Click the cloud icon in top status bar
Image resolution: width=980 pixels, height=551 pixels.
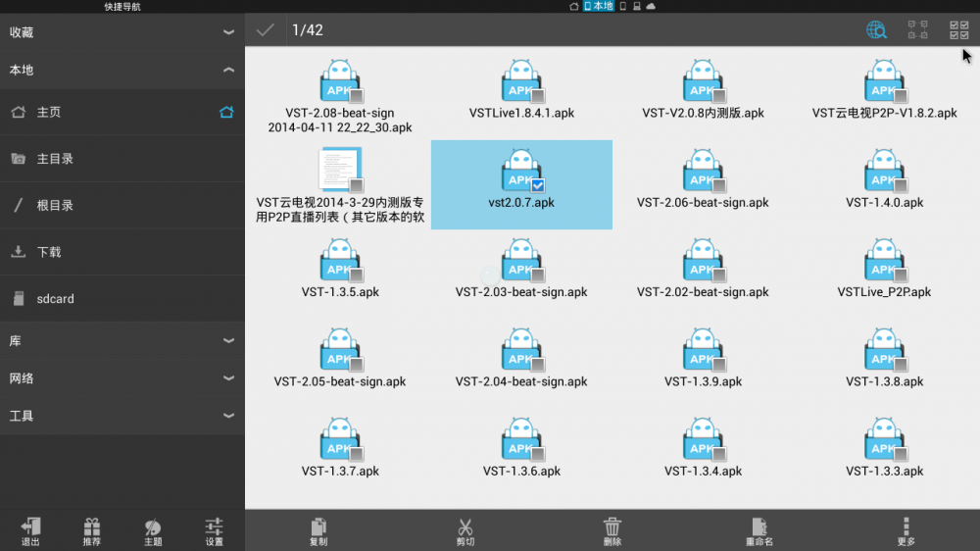coord(651,6)
